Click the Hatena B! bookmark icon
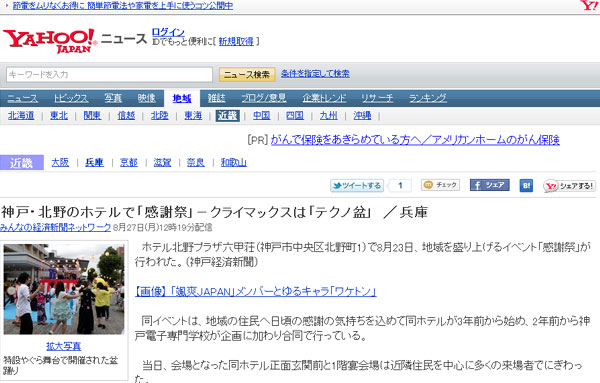The width and height of the screenshot is (600, 383). [x=526, y=186]
